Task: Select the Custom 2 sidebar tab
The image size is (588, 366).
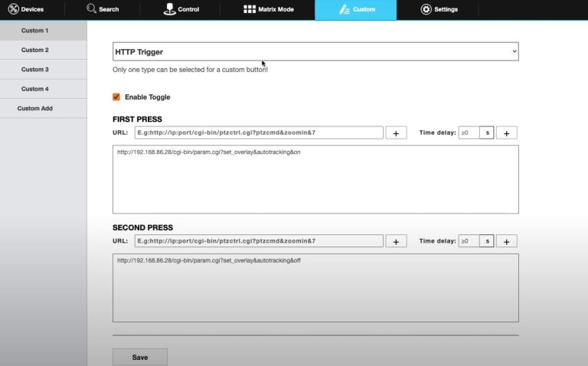Action: point(35,50)
